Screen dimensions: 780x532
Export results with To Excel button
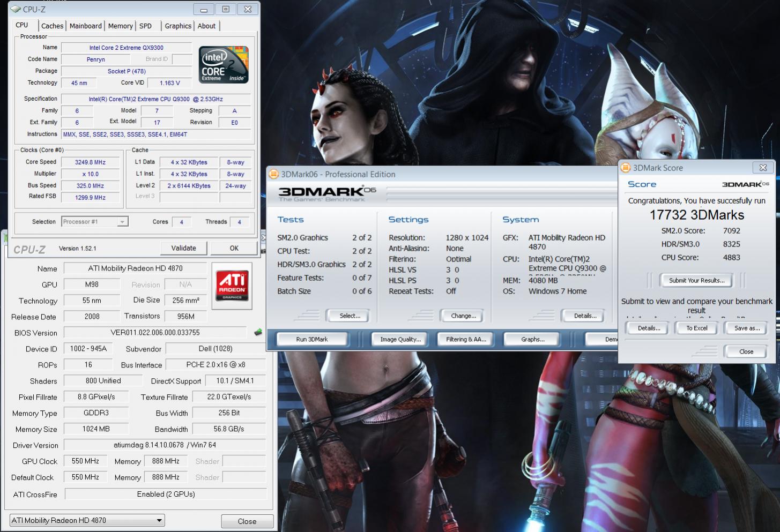pyautogui.click(x=697, y=328)
